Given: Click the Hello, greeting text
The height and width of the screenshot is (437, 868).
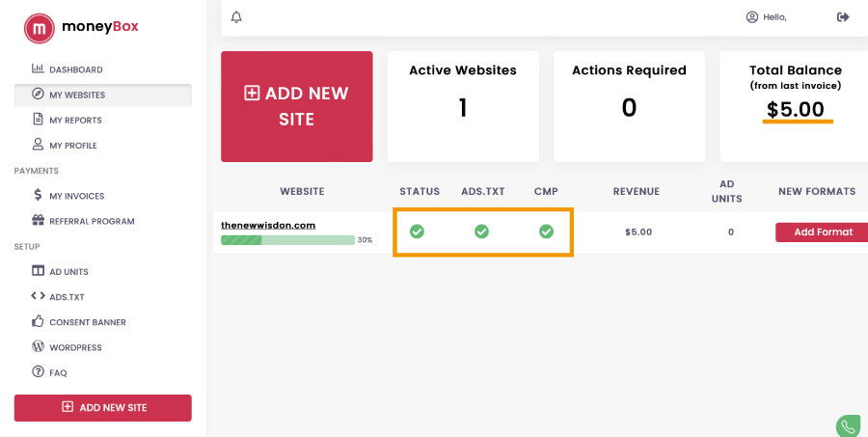Looking at the screenshot, I should 774,17.
